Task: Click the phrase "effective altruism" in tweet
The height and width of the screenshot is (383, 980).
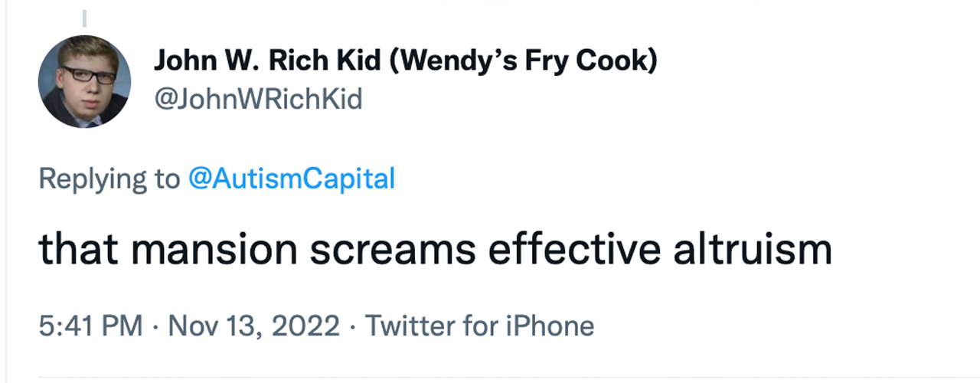Action: [660, 250]
